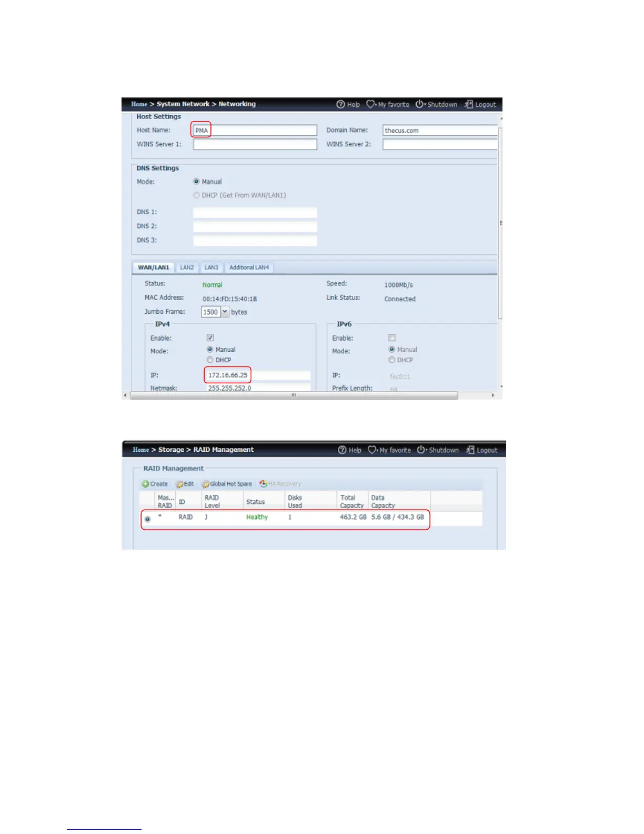Select the RAID row radio button

[147, 519]
